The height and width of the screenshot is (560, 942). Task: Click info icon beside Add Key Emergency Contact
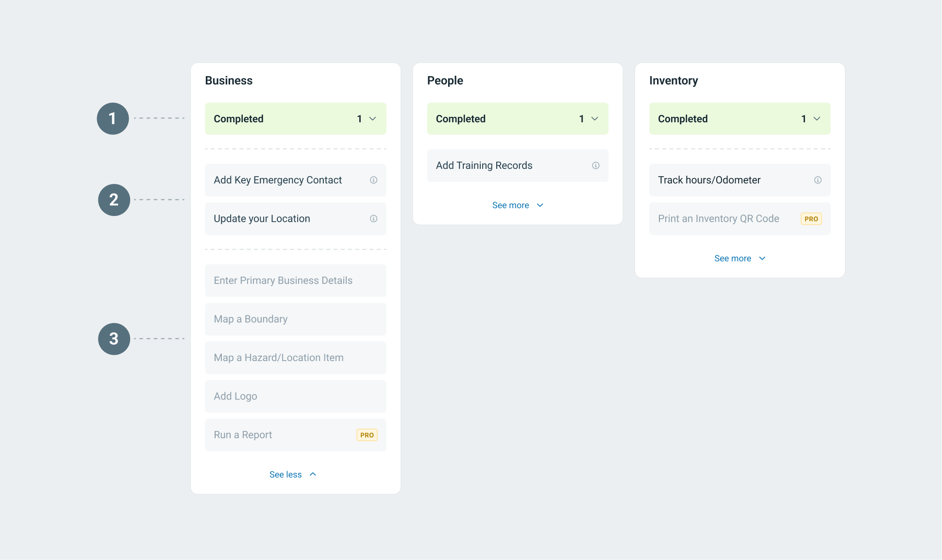tap(373, 180)
